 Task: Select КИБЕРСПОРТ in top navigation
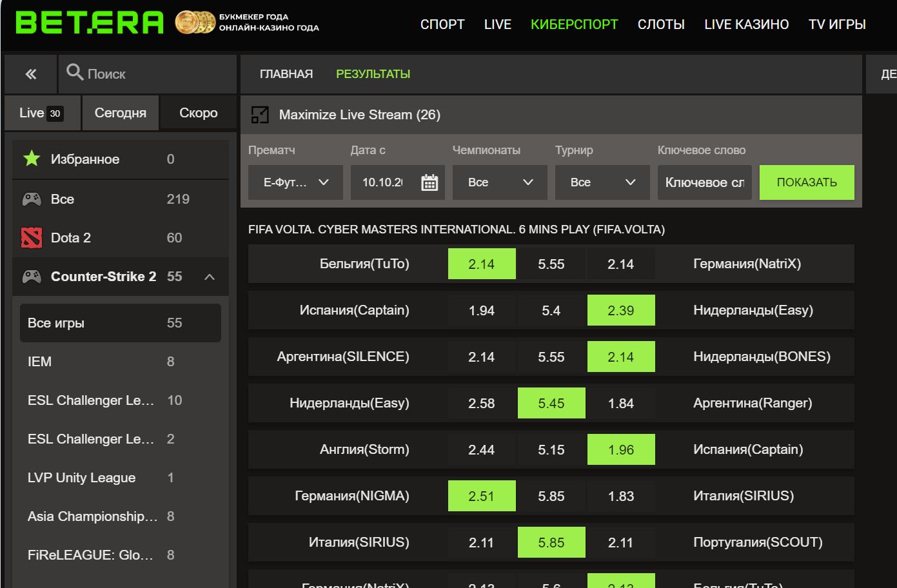coord(575,24)
